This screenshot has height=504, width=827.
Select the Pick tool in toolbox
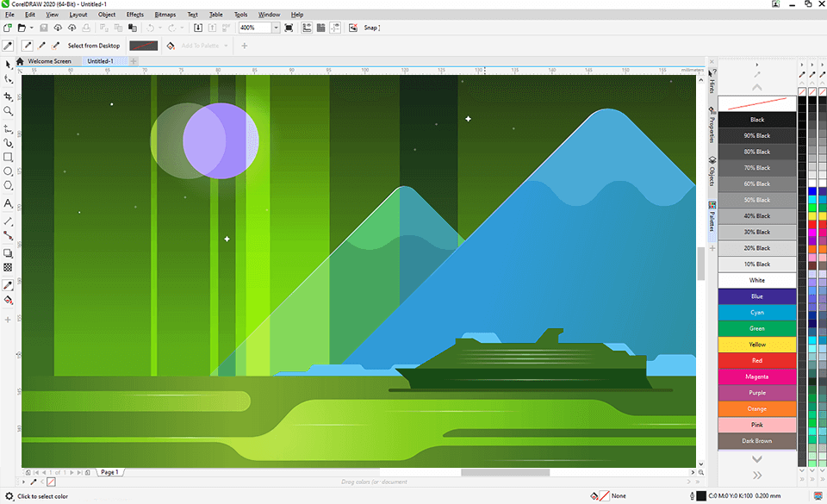pos(9,64)
